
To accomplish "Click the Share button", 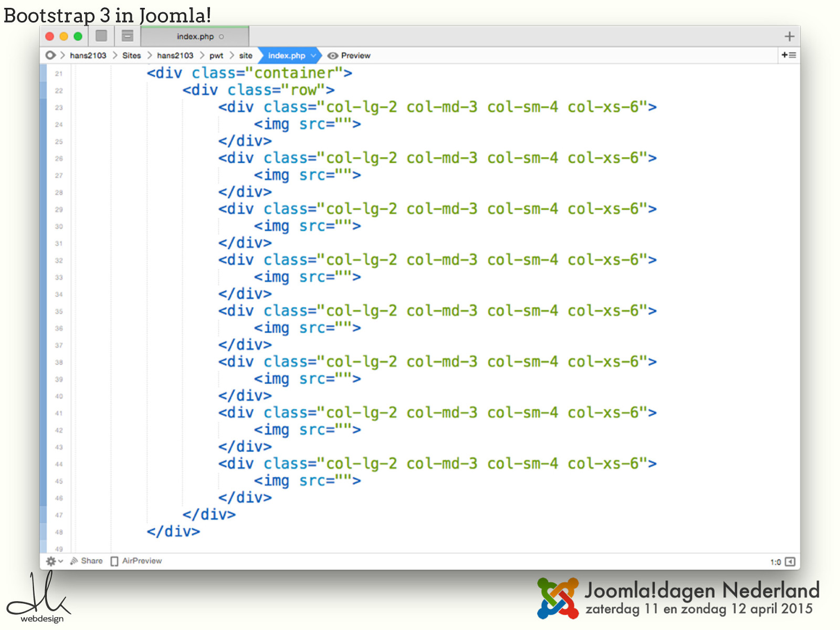I will tap(87, 561).
